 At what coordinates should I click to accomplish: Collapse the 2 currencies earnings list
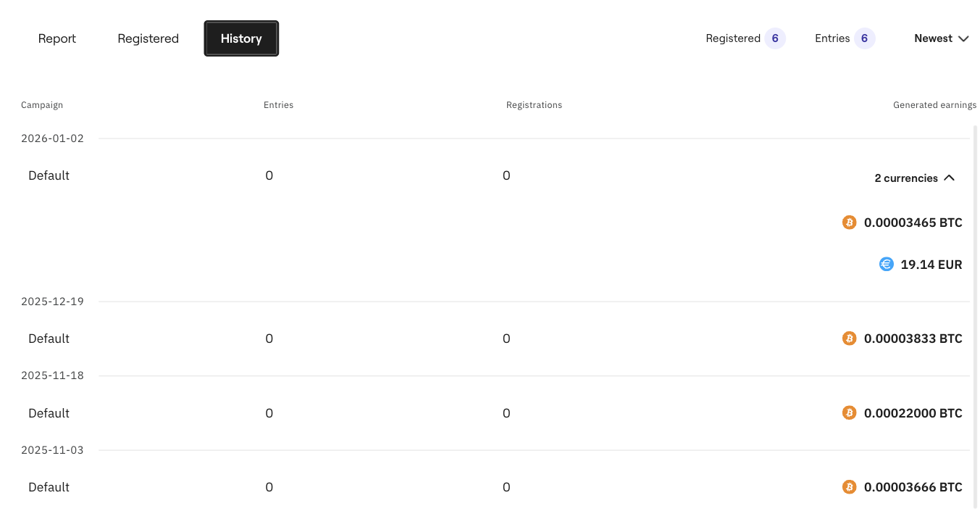[x=914, y=178]
